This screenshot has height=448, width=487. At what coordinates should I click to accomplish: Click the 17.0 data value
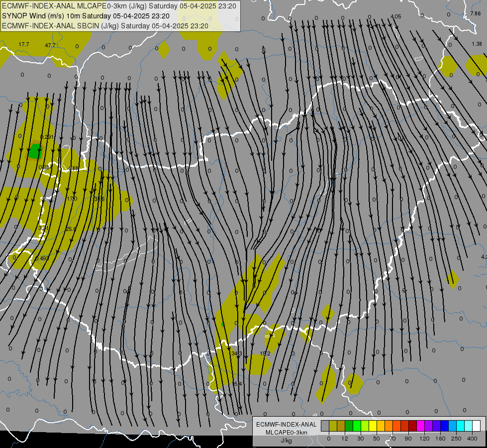(72, 198)
